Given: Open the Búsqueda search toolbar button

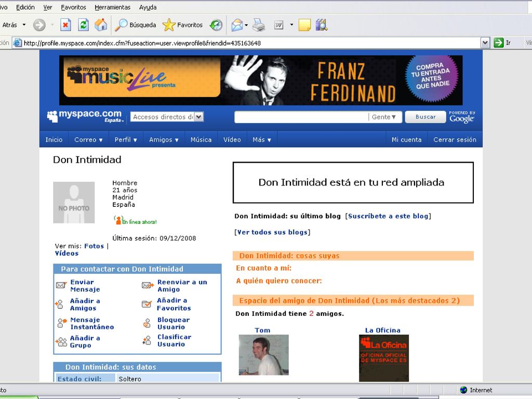Looking at the screenshot, I should click(x=135, y=25).
